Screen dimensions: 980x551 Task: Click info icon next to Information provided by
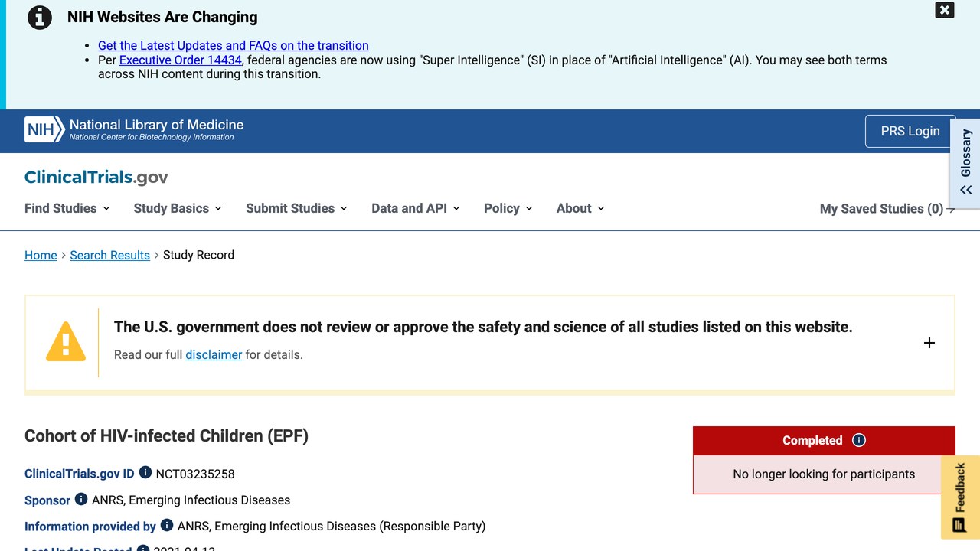point(167,525)
